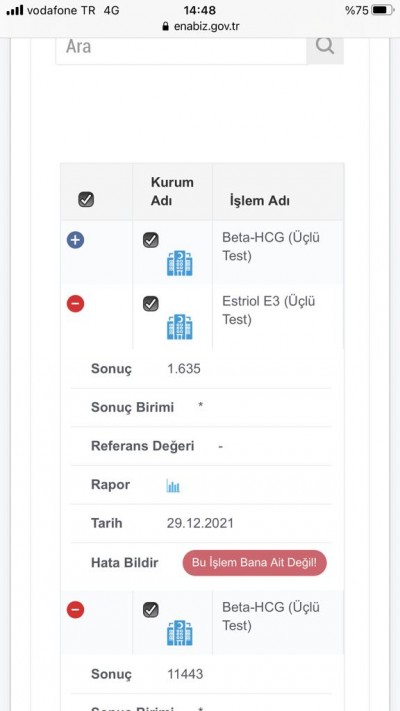Toggle the select-all checkbox in table header

pyautogui.click(x=86, y=200)
